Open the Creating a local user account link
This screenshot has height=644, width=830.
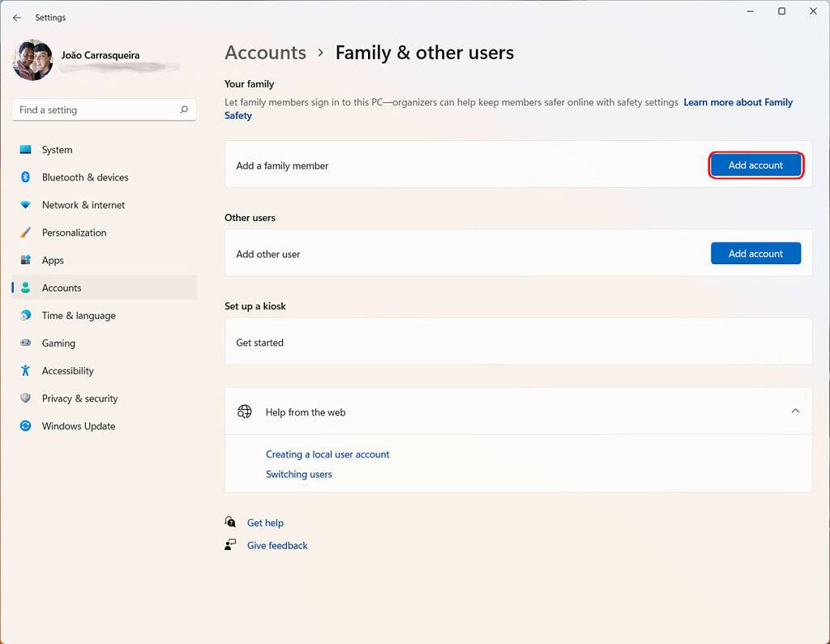[327, 454]
